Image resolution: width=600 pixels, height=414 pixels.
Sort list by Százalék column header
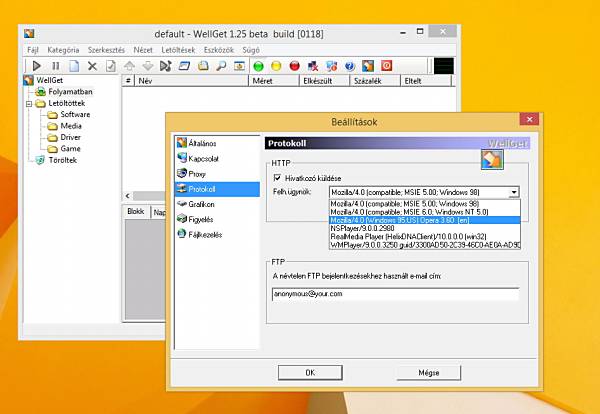pos(375,81)
